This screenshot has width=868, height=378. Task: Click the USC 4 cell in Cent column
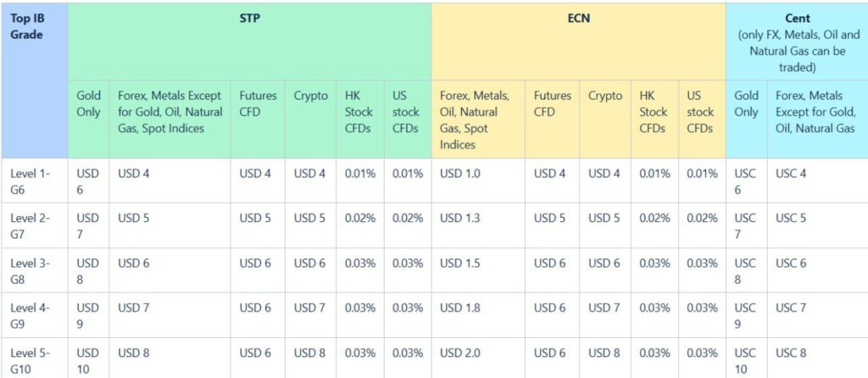click(818, 181)
